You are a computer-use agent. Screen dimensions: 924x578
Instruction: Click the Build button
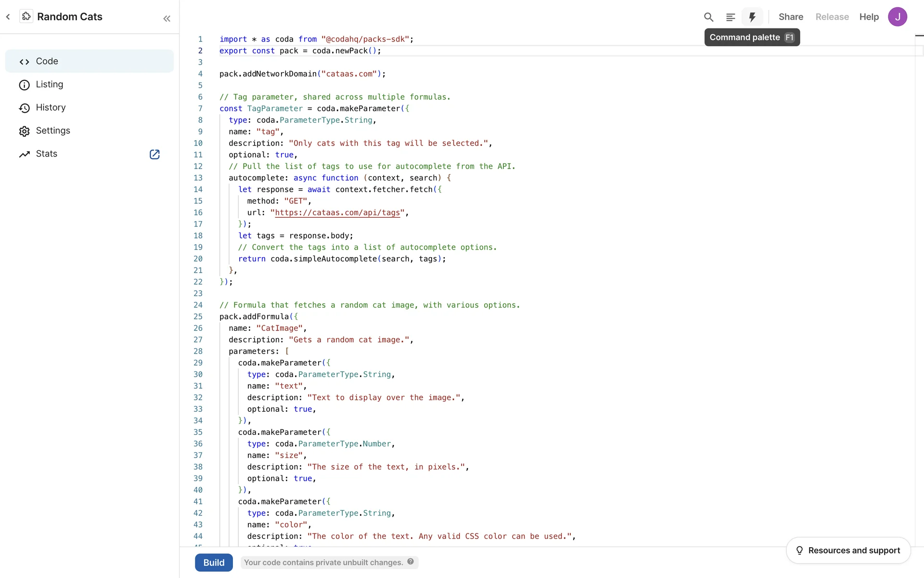[x=214, y=563]
